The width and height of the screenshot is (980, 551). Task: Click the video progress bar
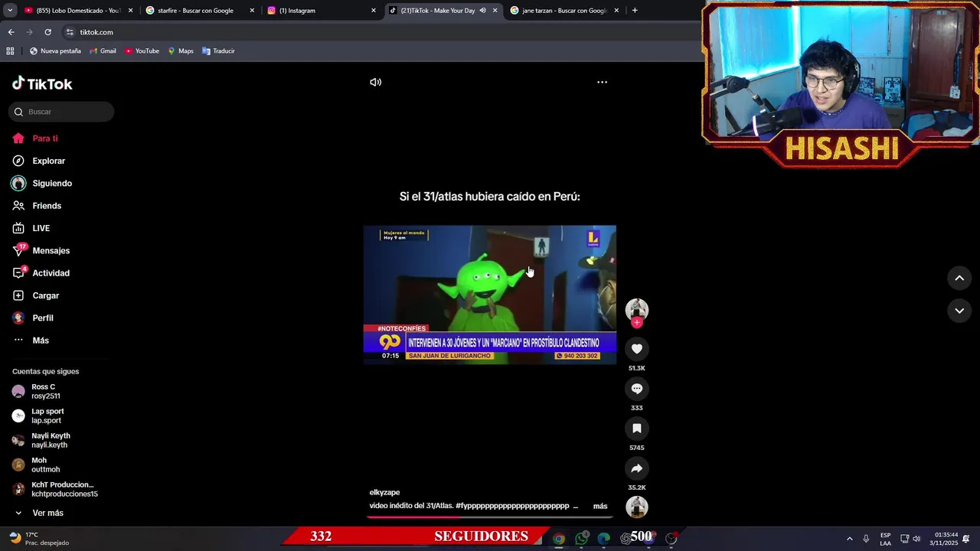pos(490,517)
